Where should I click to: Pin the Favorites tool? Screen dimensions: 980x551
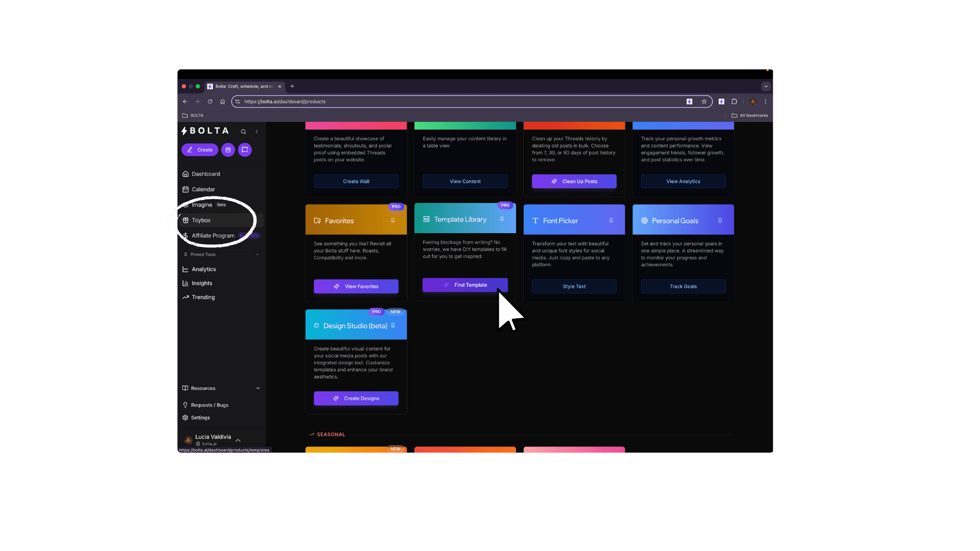point(393,221)
